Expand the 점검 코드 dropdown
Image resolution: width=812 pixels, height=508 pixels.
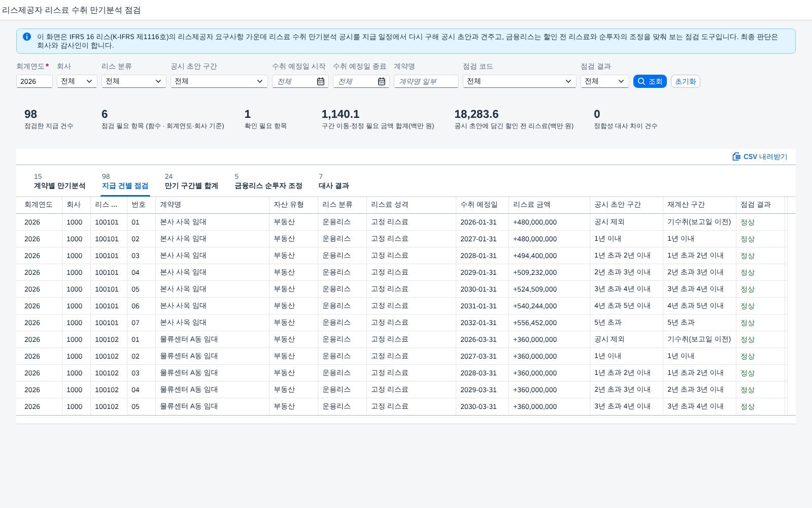520,81
